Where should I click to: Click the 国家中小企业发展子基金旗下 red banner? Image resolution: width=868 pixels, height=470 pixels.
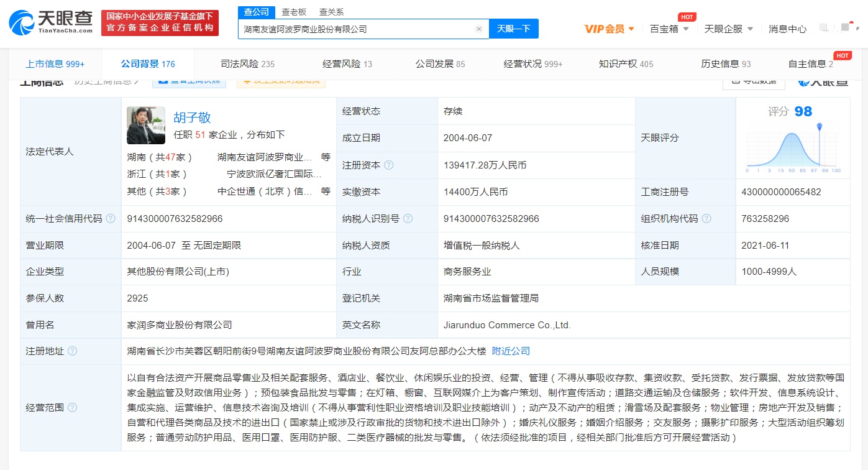tap(160, 22)
